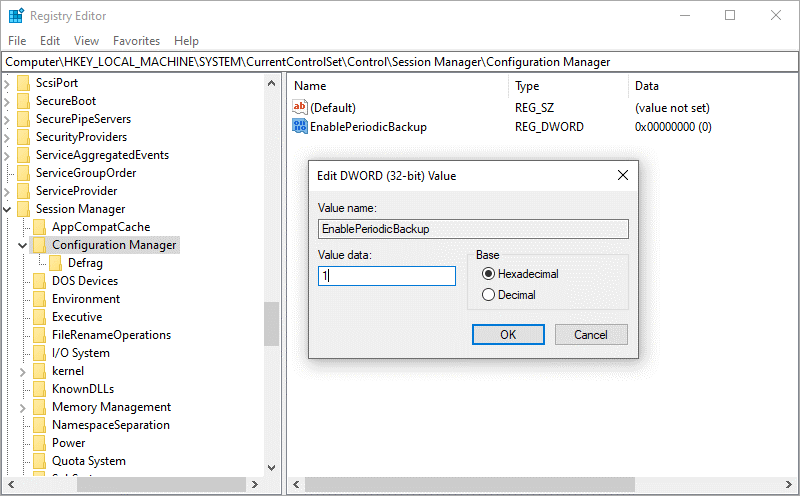Expand the SecurityProviders tree node
Image resolution: width=800 pixels, height=496 pixels.
[x=7, y=137]
